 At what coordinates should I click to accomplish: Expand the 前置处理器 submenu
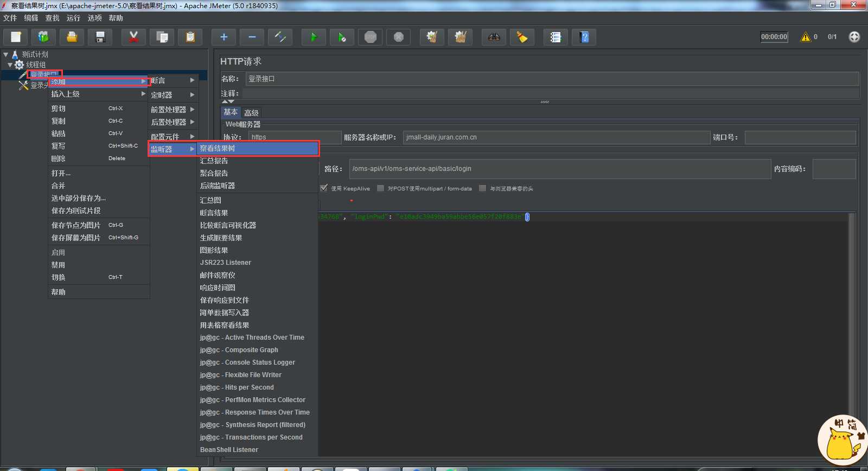[x=173, y=110]
